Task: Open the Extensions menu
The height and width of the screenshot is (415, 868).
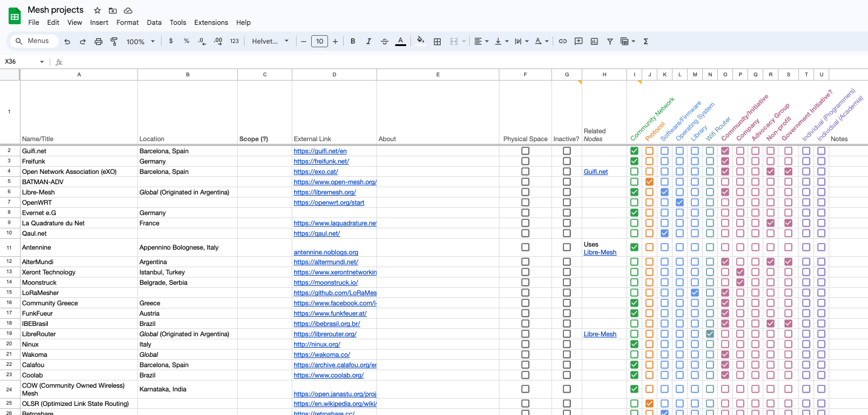Action: (x=211, y=22)
